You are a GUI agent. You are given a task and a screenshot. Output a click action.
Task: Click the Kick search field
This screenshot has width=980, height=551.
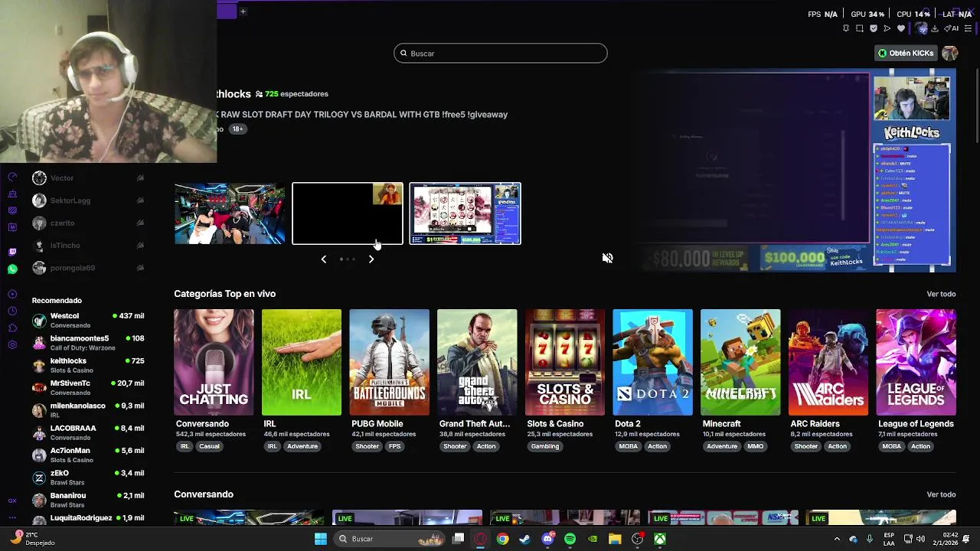[x=501, y=53]
